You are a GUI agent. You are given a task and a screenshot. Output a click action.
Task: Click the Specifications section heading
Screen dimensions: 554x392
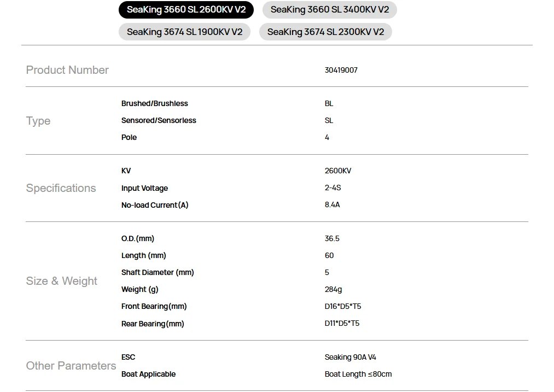coord(61,188)
